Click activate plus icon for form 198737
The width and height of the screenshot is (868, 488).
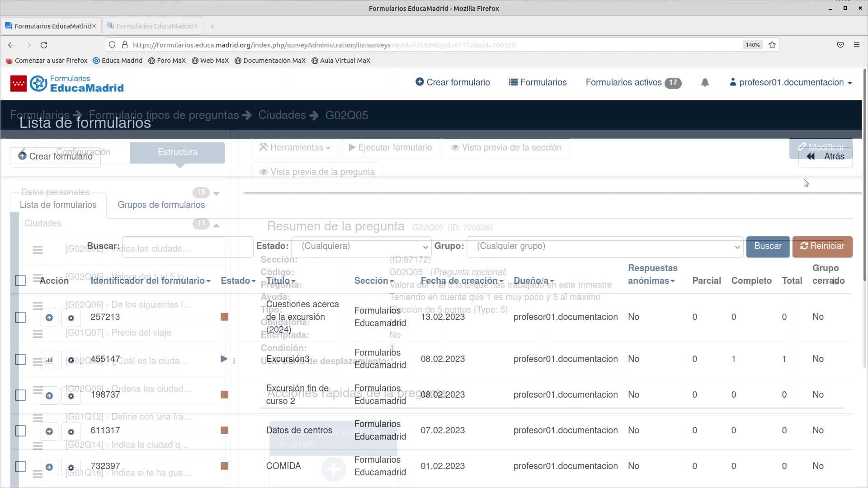(49, 396)
